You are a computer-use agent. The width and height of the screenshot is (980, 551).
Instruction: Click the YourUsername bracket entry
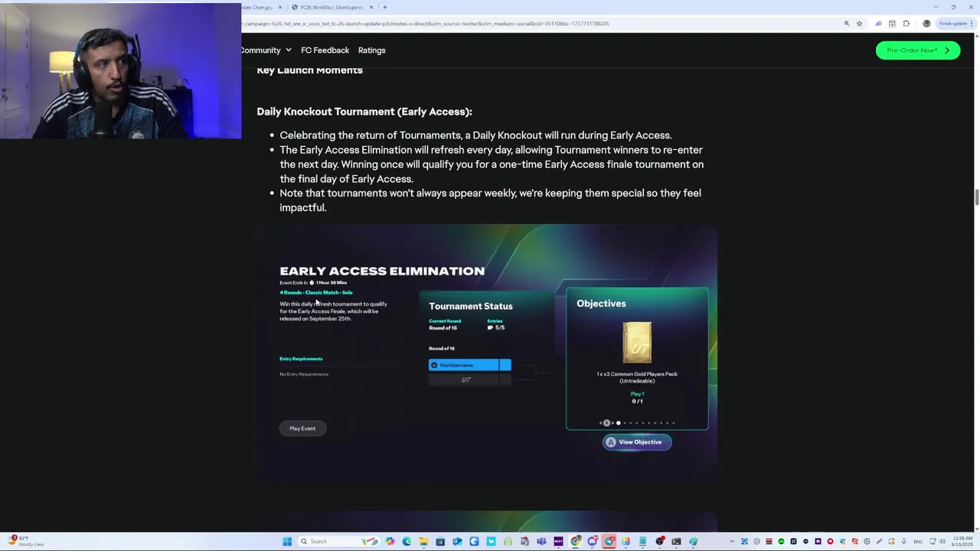[469, 365]
